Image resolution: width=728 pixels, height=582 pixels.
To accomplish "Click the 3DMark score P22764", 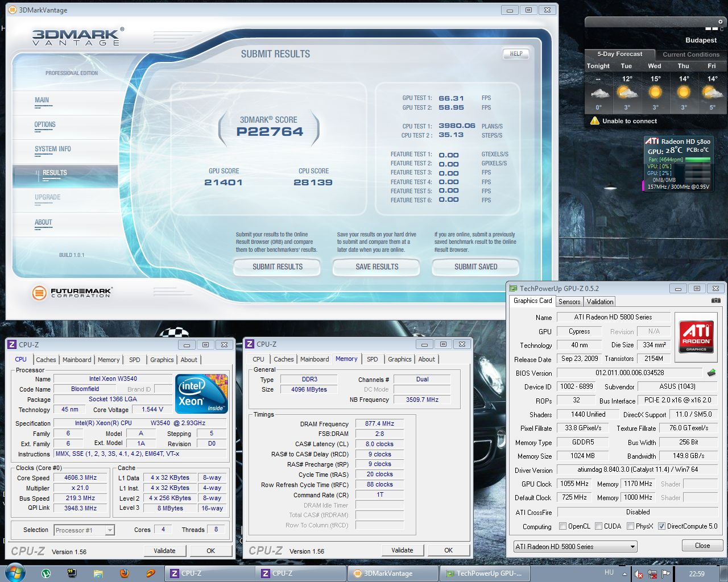I will point(270,132).
